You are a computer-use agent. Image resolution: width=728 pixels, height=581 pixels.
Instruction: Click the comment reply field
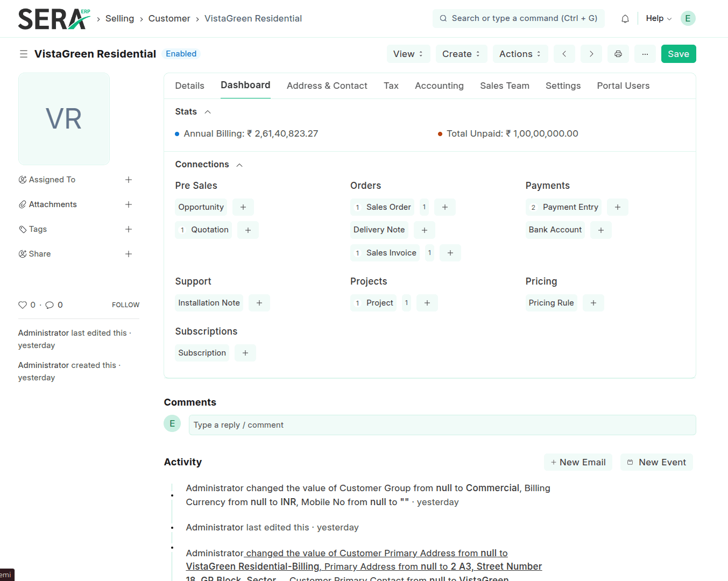coord(442,425)
